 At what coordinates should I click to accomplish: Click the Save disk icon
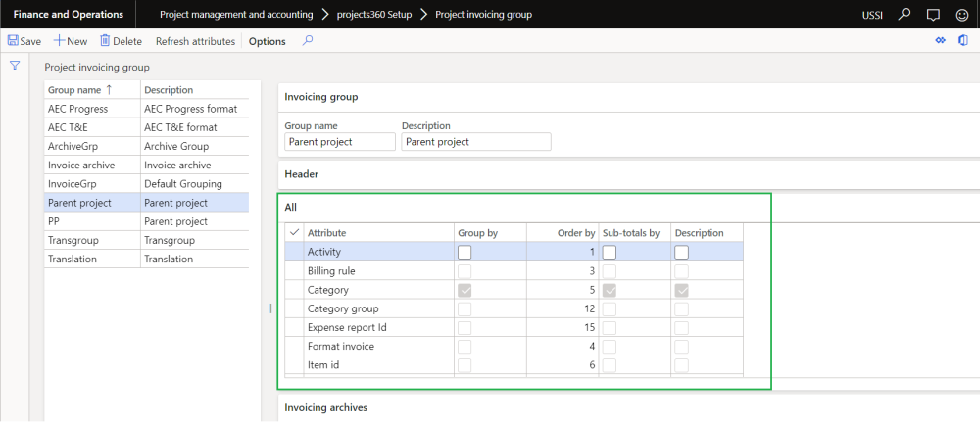[x=14, y=41]
